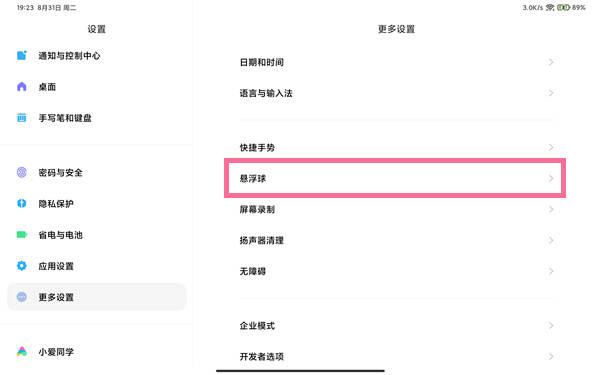The image size is (600, 375).
Task: Open the 省电与电池 battery icon
Action: tap(22, 235)
